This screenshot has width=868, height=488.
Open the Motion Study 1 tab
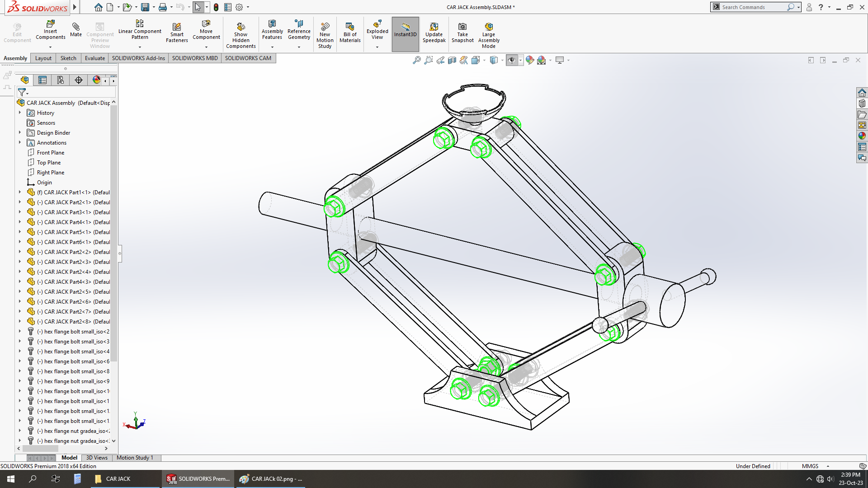(134, 458)
